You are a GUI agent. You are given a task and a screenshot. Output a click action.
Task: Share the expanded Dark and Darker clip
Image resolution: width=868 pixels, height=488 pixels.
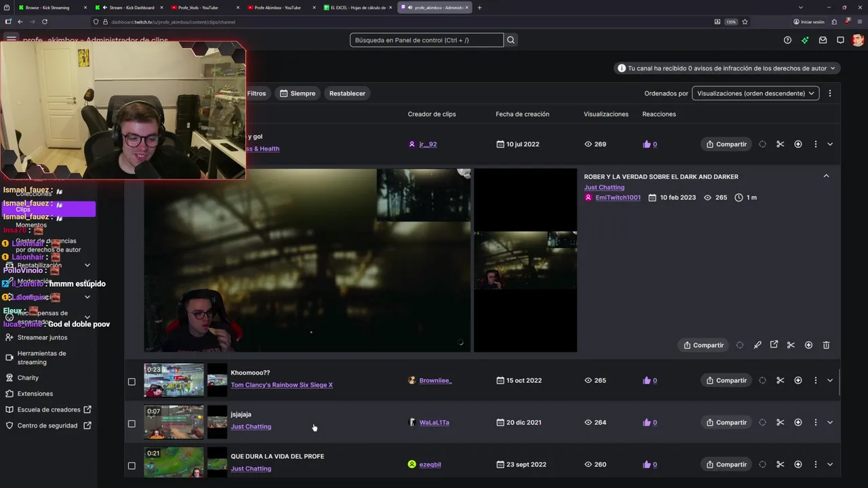pyautogui.click(x=703, y=345)
